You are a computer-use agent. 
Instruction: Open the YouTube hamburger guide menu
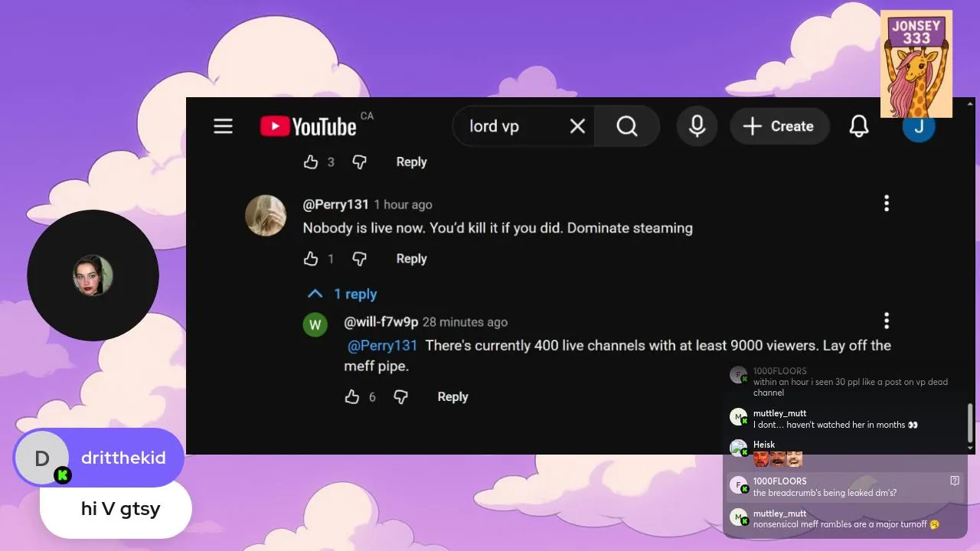pyautogui.click(x=223, y=126)
